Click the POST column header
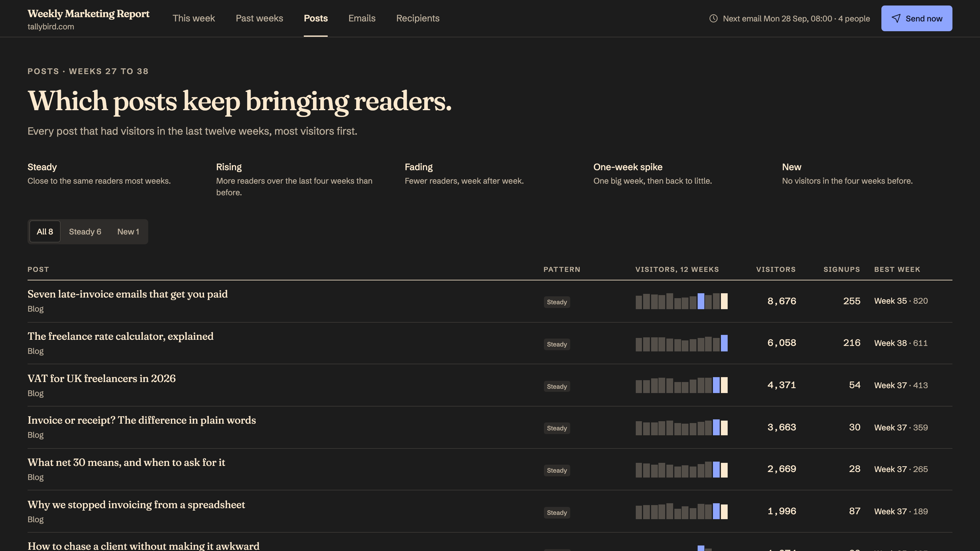Viewport: 980px width, 551px height. [38, 269]
